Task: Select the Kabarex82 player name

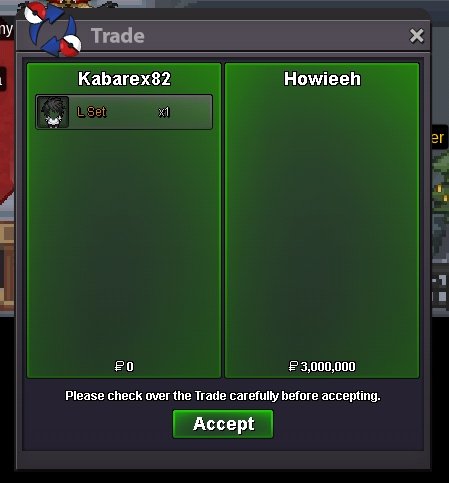Action: (x=124, y=79)
